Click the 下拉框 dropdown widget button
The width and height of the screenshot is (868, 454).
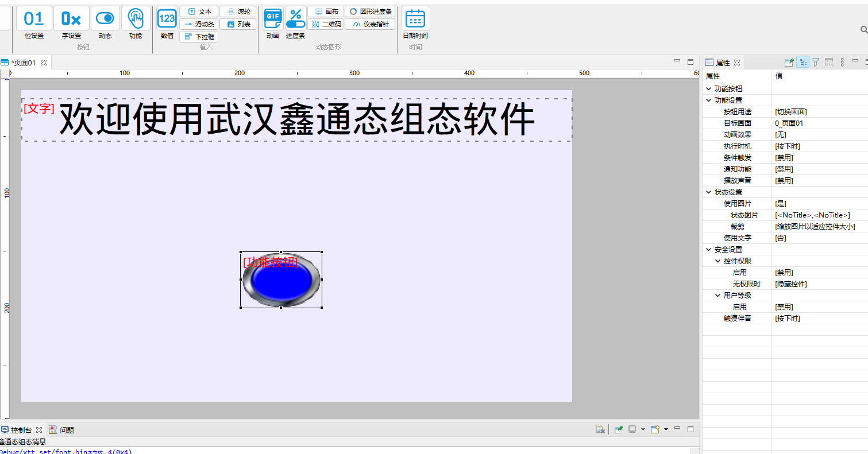click(x=199, y=37)
